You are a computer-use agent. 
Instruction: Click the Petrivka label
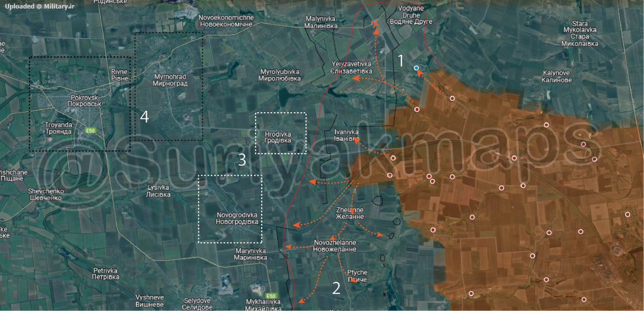(106, 274)
